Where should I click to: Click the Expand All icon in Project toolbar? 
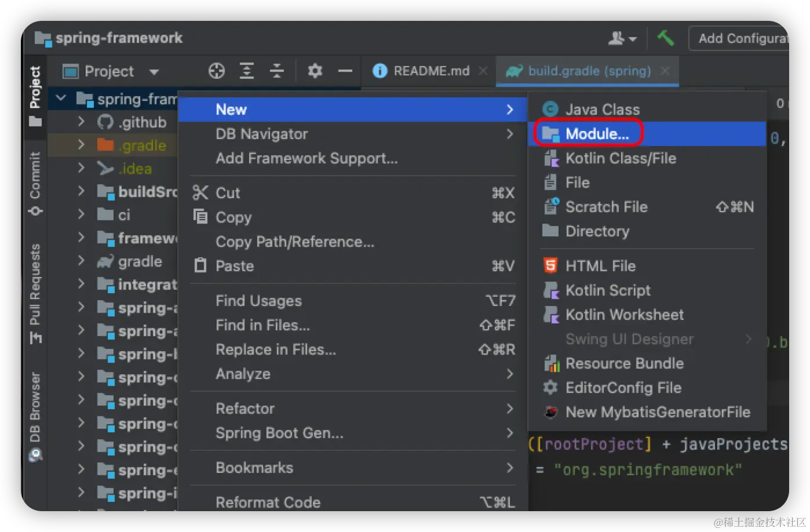coord(247,71)
